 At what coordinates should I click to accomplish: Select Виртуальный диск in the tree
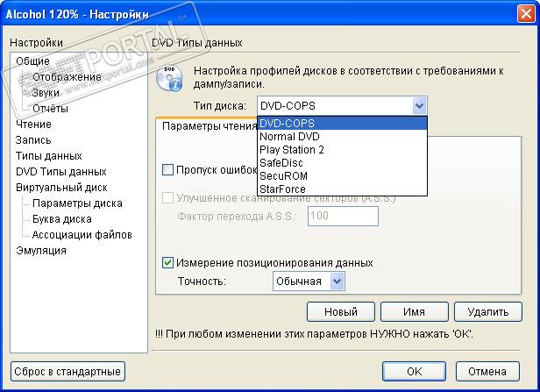[x=61, y=188]
